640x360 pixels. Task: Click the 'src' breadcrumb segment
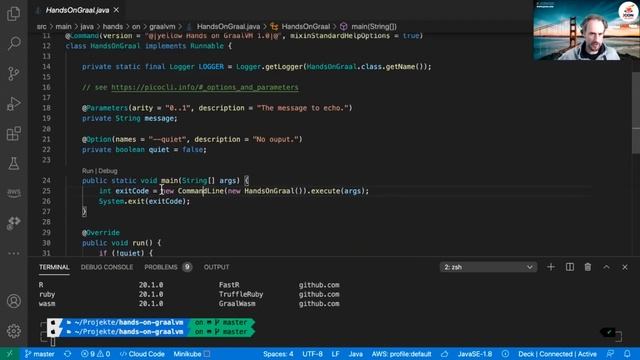(x=42, y=27)
